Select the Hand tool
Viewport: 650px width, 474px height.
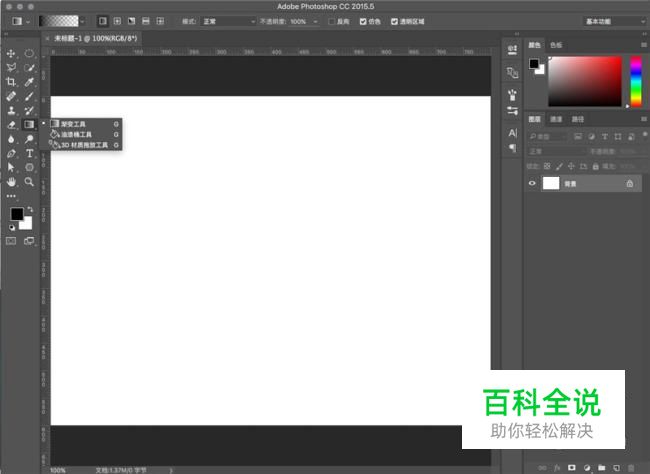point(11,182)
